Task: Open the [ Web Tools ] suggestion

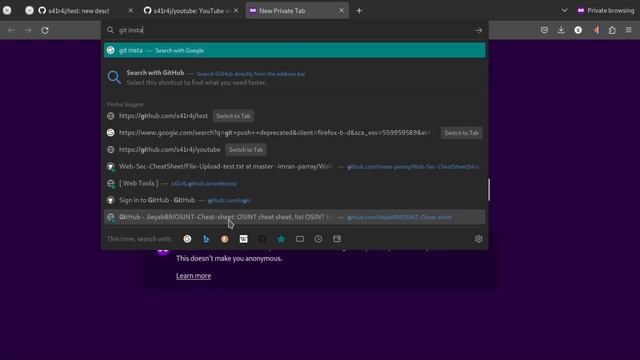Action: tap(295, 183)
